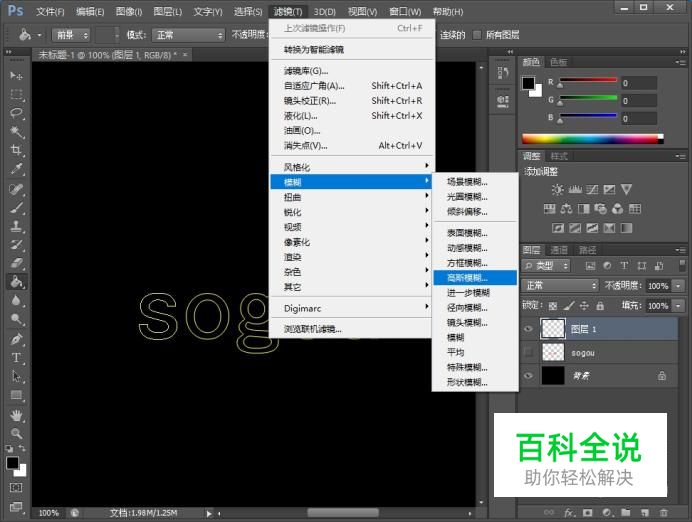Switch to the Channels tab
Image resolution: width=692 pixels, height=522 pixels.
click(x=559, y=250)
